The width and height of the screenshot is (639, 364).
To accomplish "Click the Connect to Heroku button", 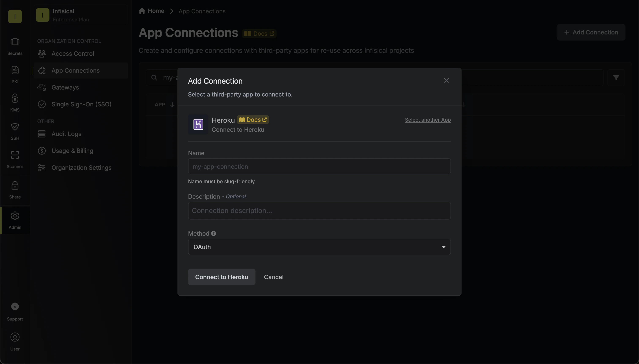I will pyautogui.click(x=222, y=277).
